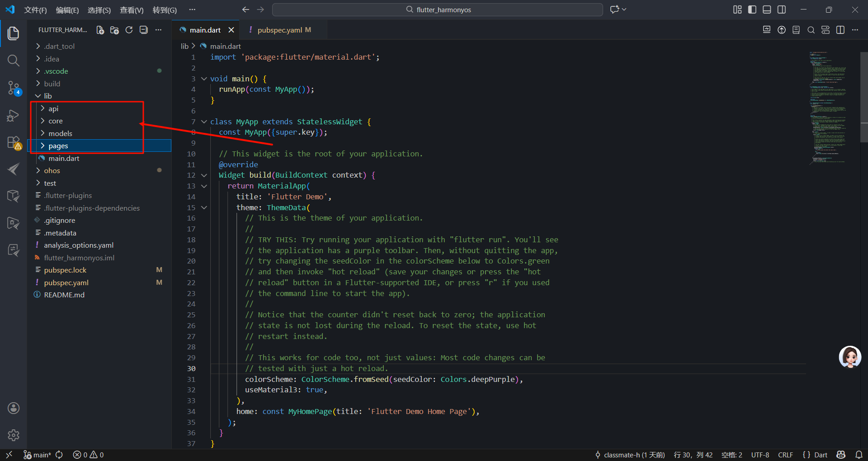Open the overflow menu in menu bar
The width and height of the screenshot is (868, 461).
click(x=192, y=10)
